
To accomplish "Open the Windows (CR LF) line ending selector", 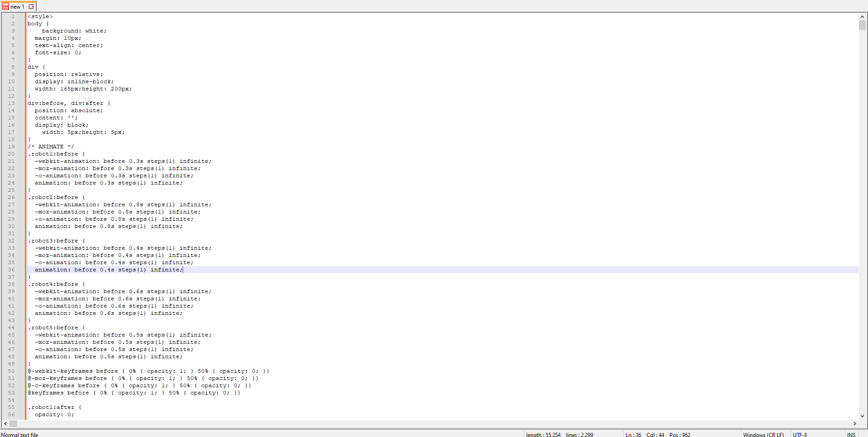I will [763, 434].
